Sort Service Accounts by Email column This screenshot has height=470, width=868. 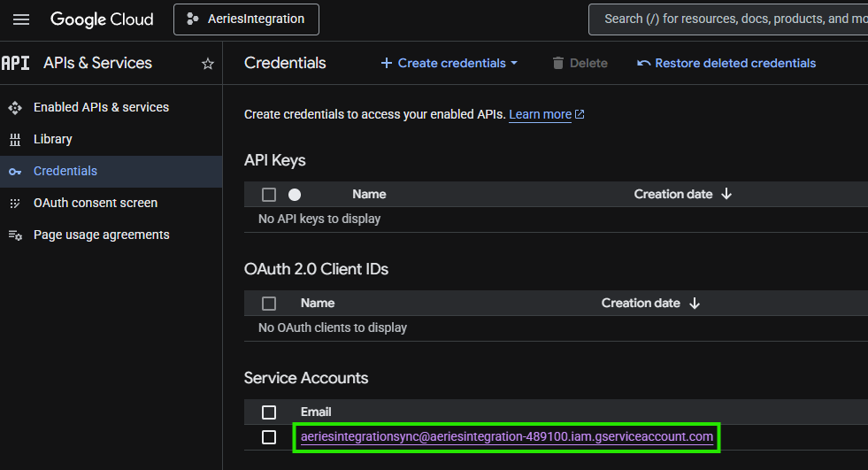(x=316, y=412)
